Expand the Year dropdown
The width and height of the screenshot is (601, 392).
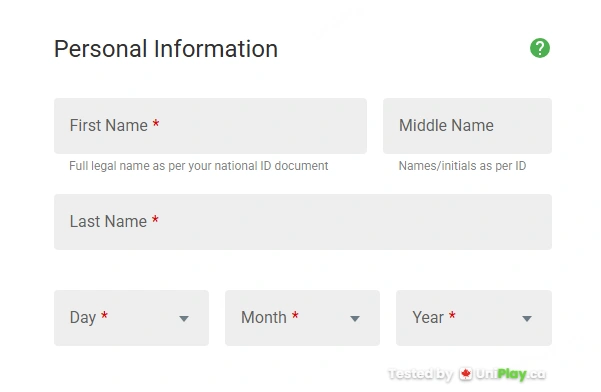pos(474,318)
